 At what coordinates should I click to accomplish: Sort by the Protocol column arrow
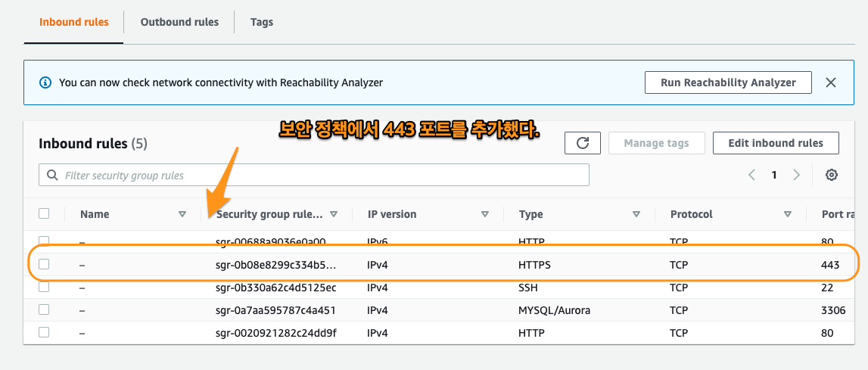[x=787, y=214]
